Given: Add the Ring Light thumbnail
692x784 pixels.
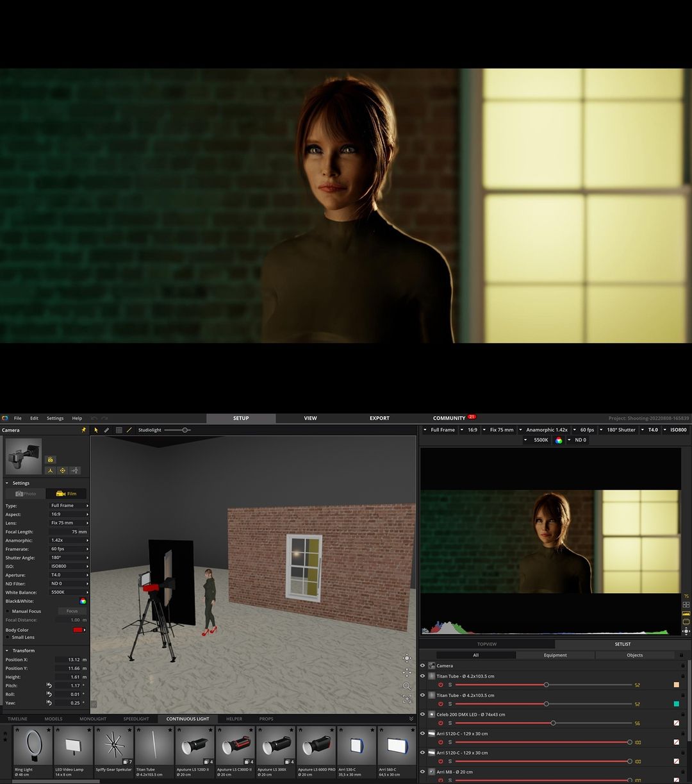Looking at the screenshot, I should coord(33,747).
